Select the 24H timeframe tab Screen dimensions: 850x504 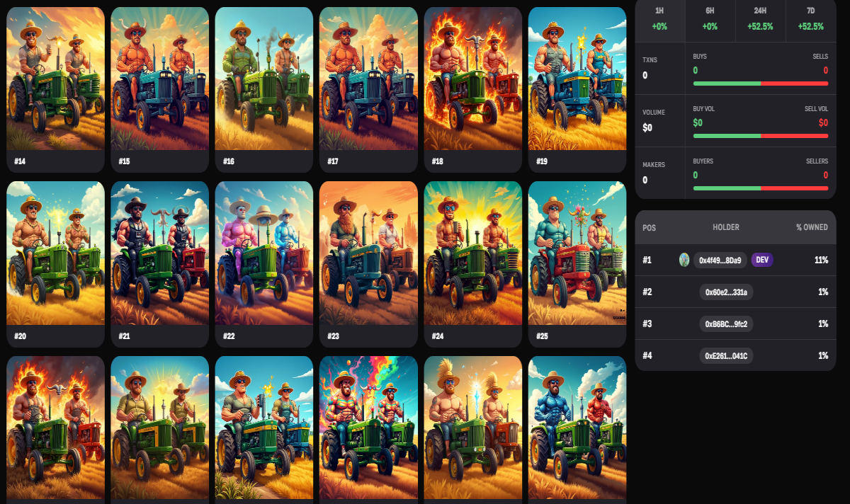760,18
